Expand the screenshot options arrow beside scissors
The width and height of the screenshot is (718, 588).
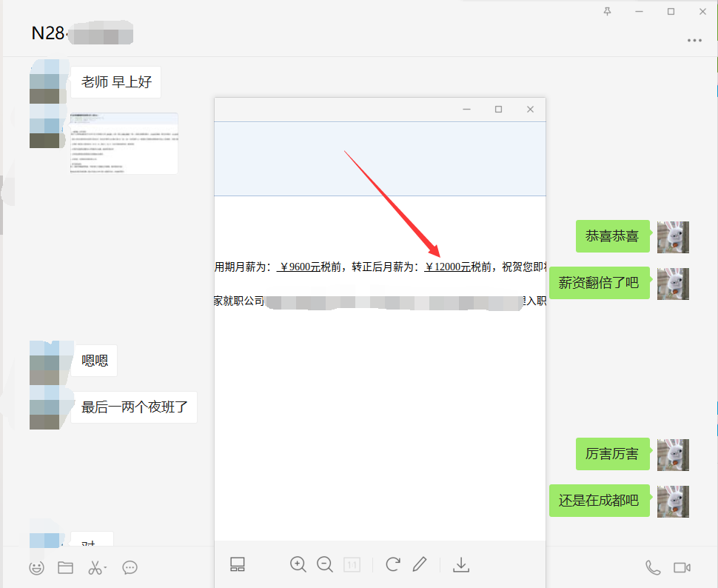point(106,568)
